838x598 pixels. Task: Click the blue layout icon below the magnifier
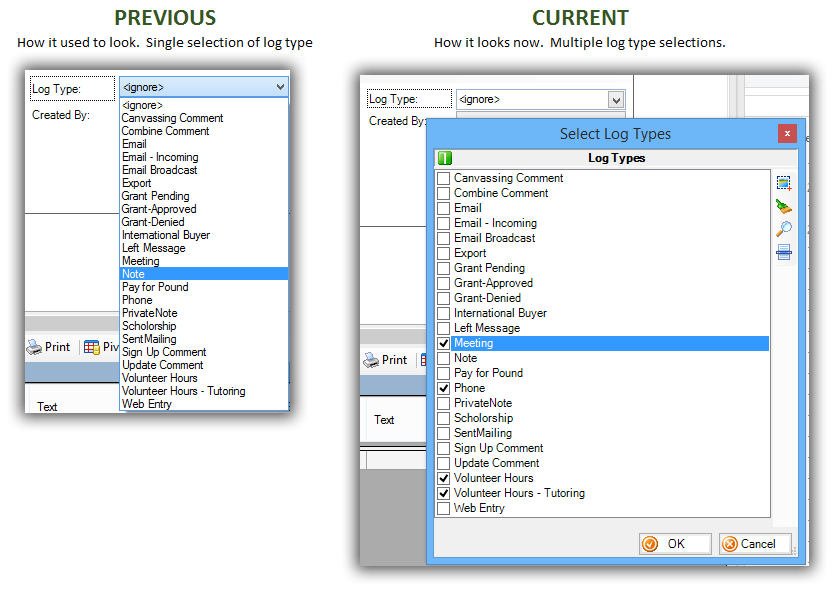click(x=784, y=252)
